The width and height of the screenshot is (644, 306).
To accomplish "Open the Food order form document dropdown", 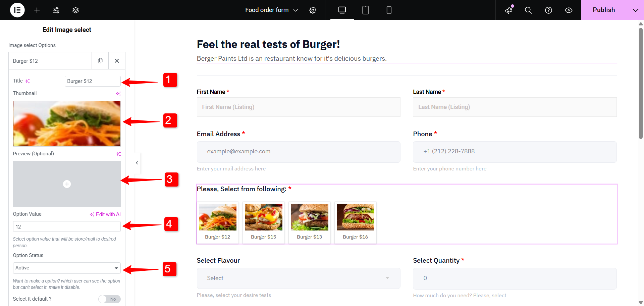I will [x=271, y=10].
